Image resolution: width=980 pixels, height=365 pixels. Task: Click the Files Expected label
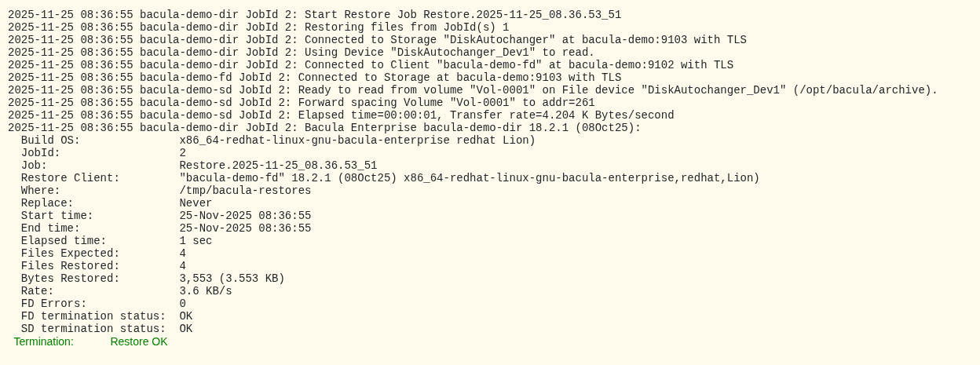70,254
